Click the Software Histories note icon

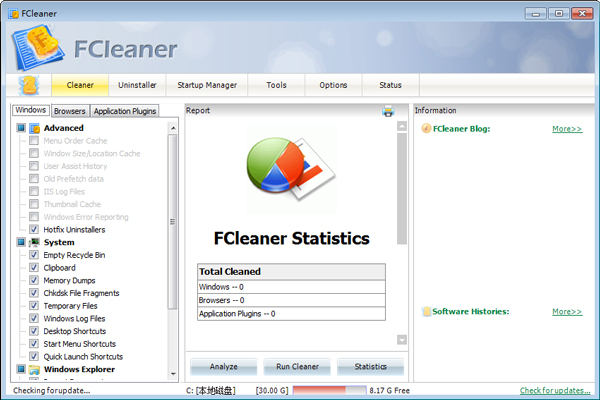click(x=426, y=312)
